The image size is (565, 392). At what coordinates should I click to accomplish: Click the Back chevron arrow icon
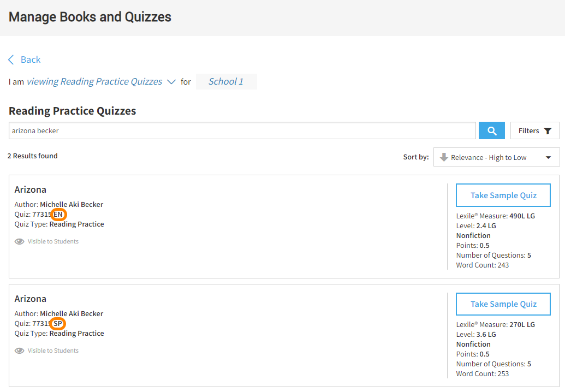(11, 60)
